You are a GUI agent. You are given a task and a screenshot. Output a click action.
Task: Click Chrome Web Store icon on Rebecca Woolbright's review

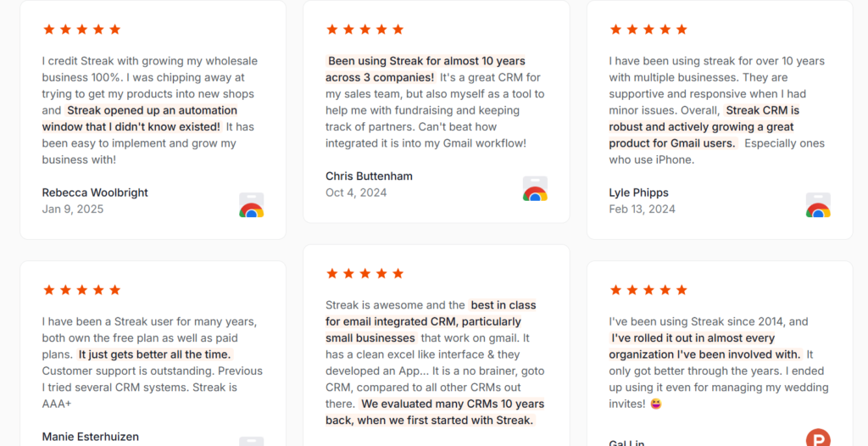[251, 205]
